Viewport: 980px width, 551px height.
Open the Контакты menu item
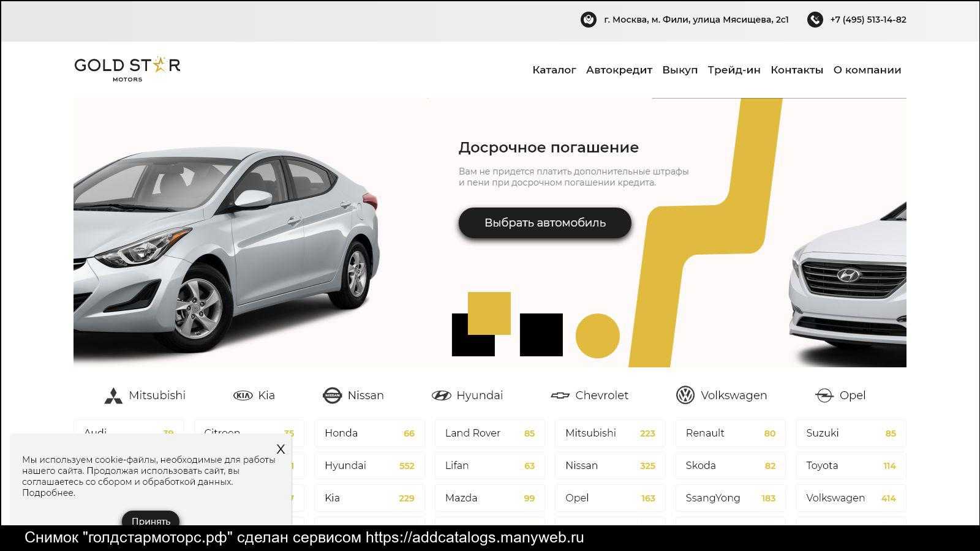(797, 70)
